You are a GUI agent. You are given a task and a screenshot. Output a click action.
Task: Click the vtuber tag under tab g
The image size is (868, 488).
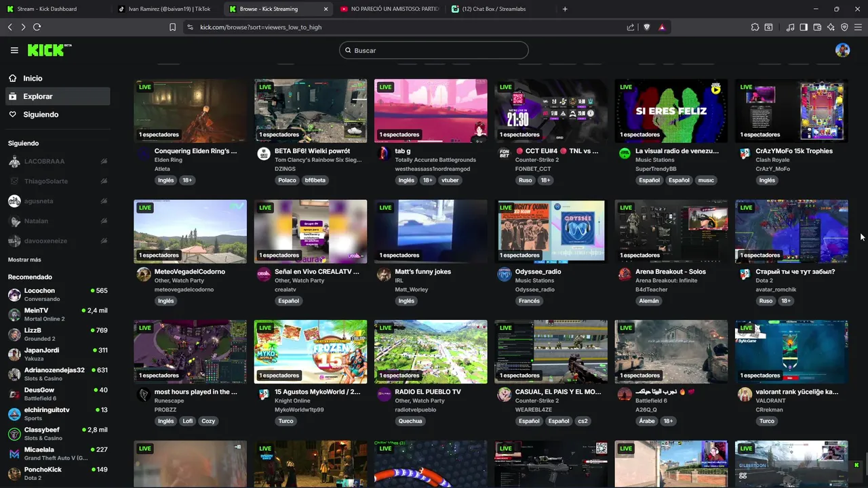click(450, 180)
